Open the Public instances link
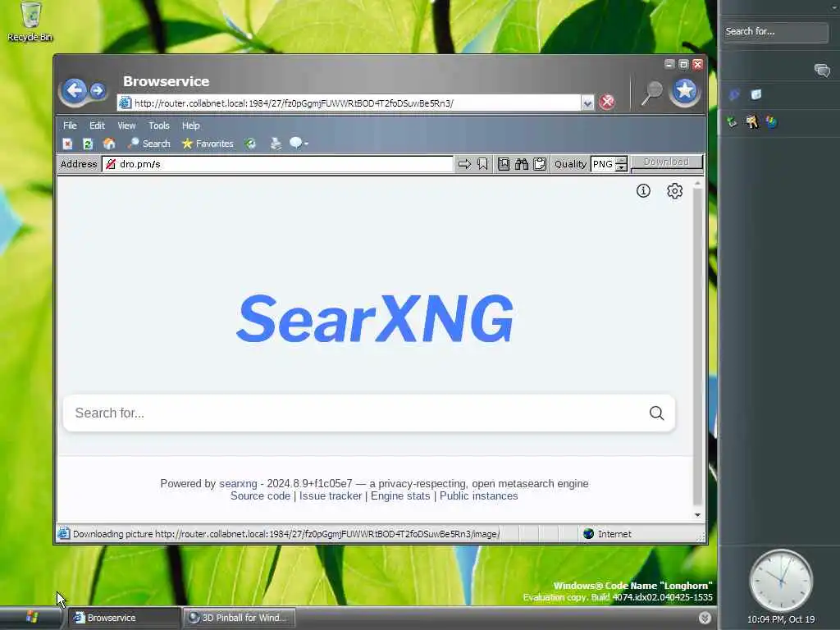The image size is (840, 630). point(479,496)
